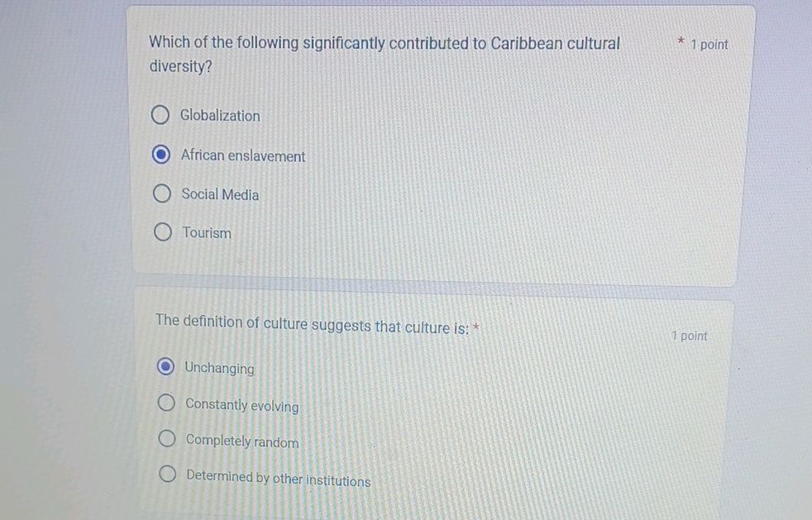
Task: Select the Globalization radio button
Action: coord(161,115)
